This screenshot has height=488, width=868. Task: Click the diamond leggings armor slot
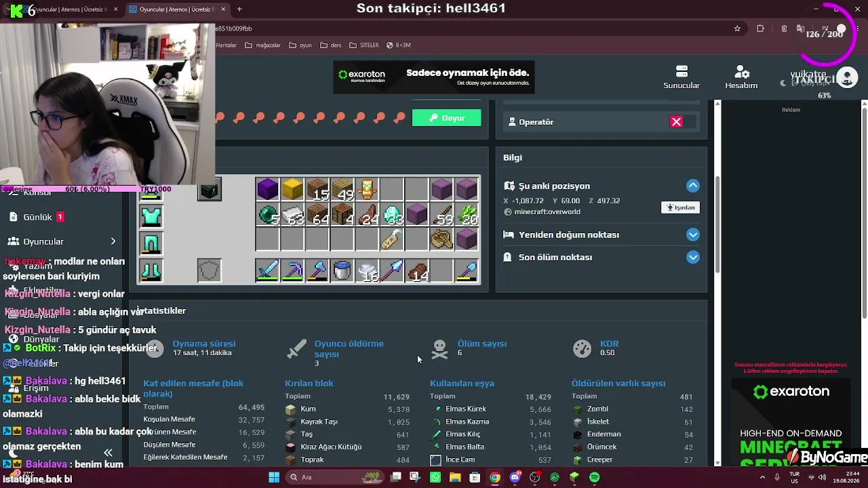[151, 243]
